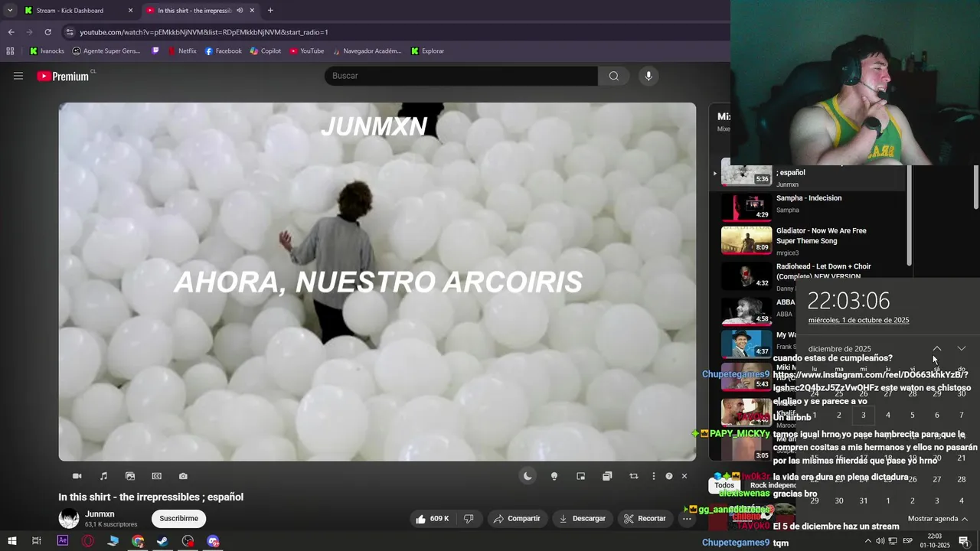980x551 pixels.
Task: Expand Mostrar agenda in calendar flyout
Action: [x=937, y=519]
